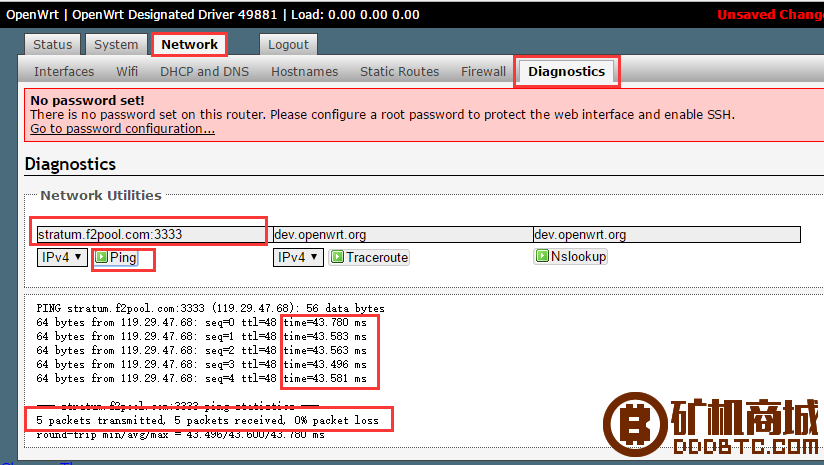Viewport: 824px width, 465px height.
Task: Select the seq=3 time=43.496 ms line
Action: tap(201, 365)
